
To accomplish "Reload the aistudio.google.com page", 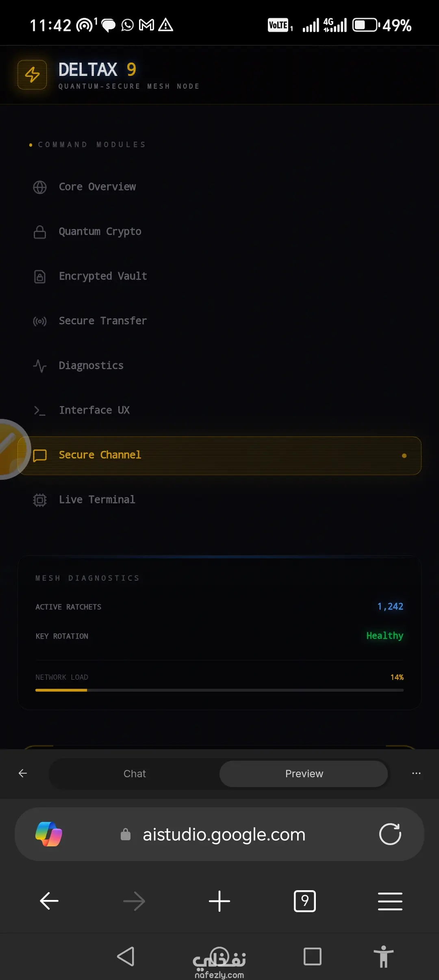I will (390, 834).
